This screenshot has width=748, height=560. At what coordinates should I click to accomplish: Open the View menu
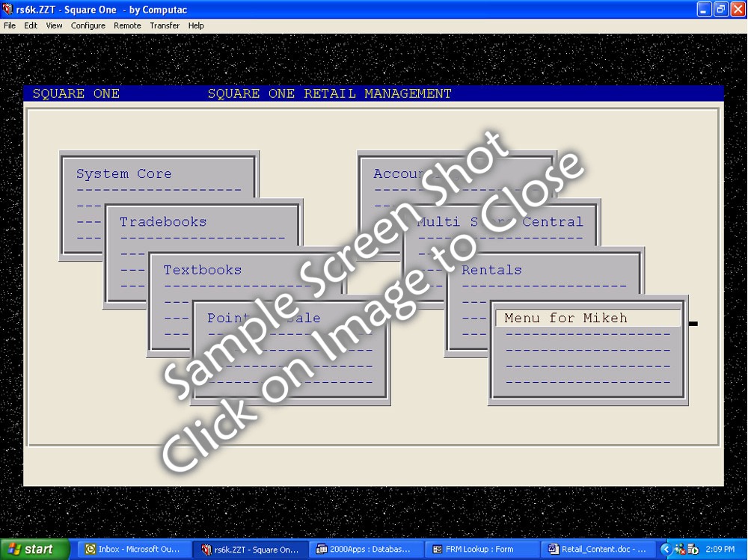(x=54, y=25)
